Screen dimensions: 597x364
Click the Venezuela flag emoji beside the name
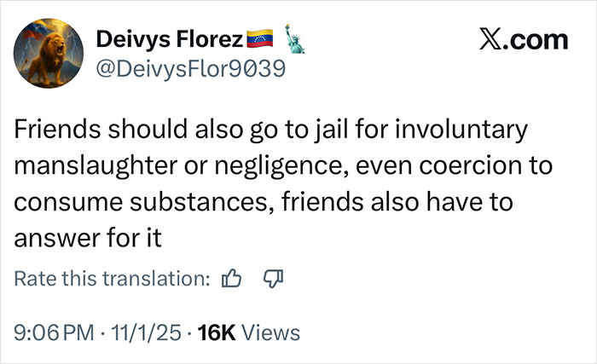(x=258, y=38)
